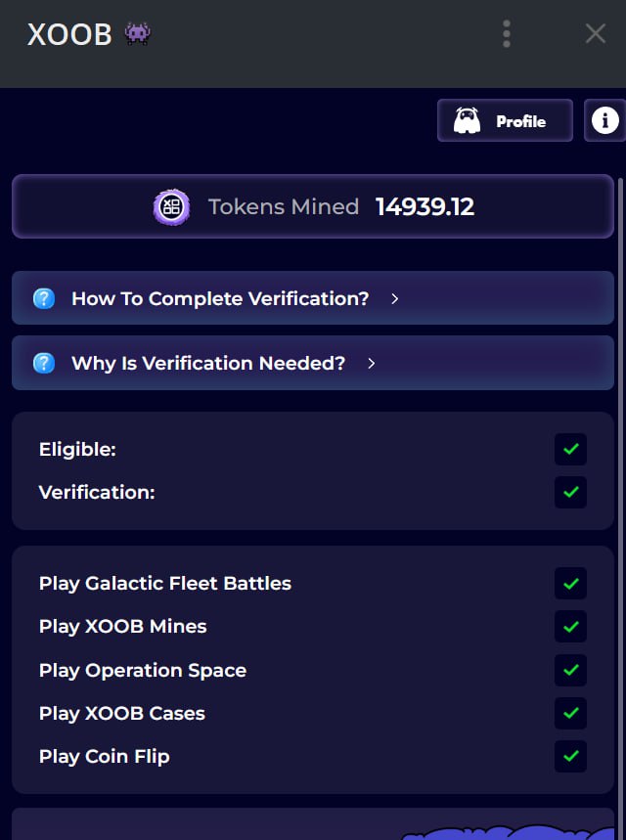
Task: Close the XOOB panel with the X
Action: click(x=596, y=34)
